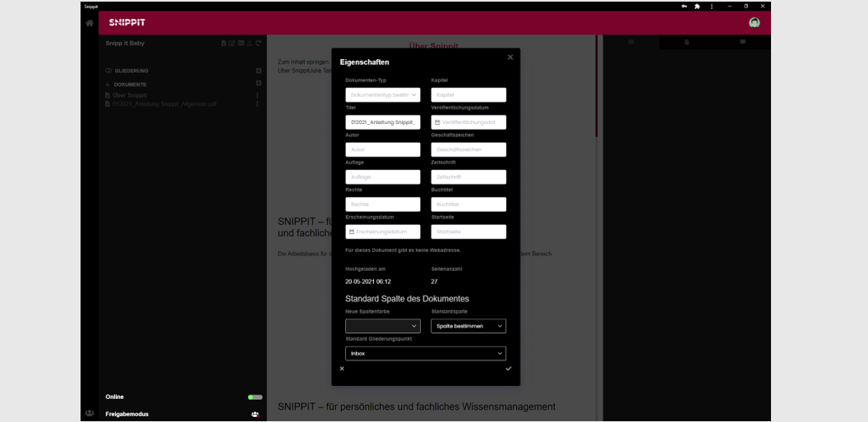Click the Standard Spalte des Dokumentes heading
Image resolution: width=868 pixels, height=422 pixels.
[407, 299]
